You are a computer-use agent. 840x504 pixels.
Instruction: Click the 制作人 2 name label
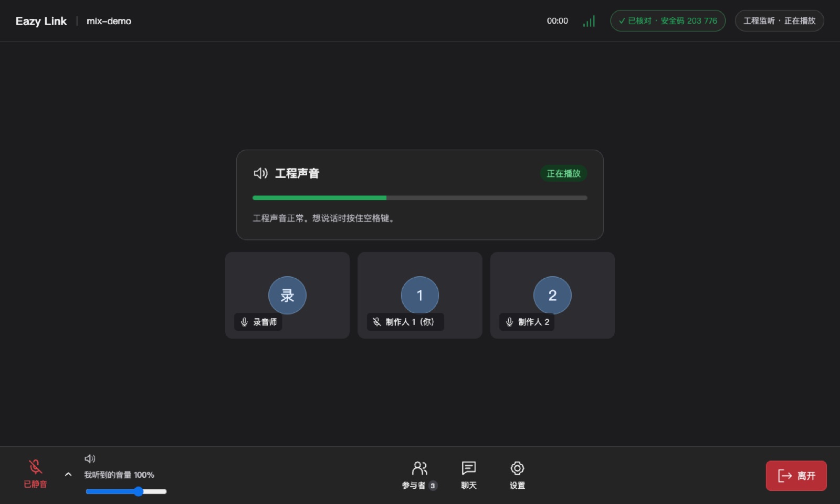coord(534,322)
